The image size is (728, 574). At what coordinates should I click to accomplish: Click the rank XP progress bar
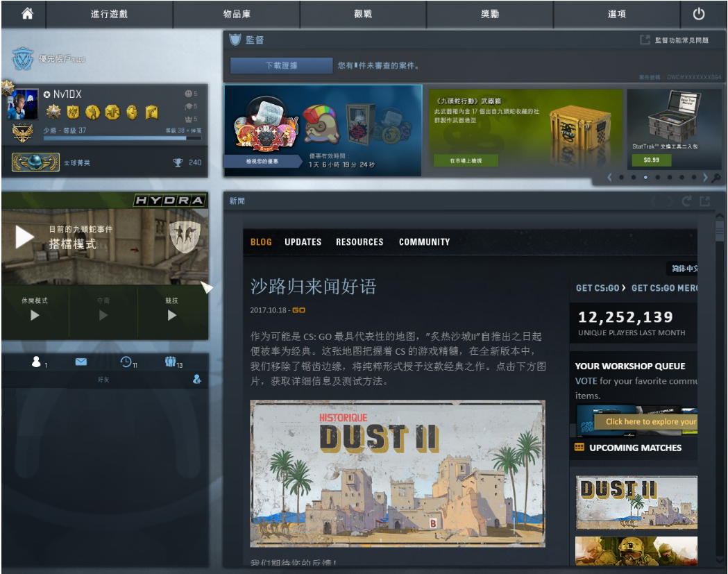[122, 138]
